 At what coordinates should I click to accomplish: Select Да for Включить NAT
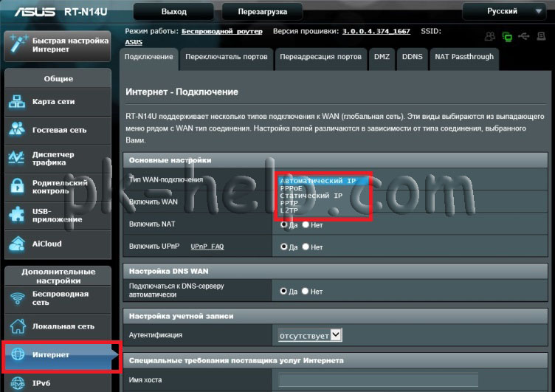tap(283, 224)
